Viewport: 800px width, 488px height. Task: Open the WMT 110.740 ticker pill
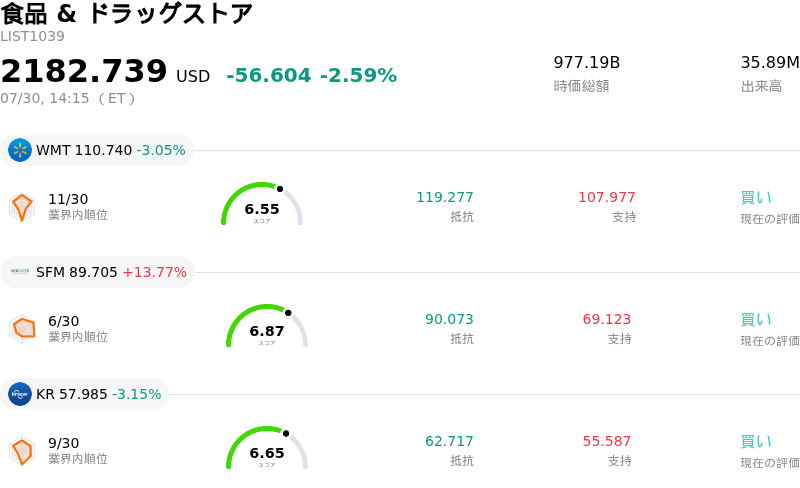click(97, 150)
